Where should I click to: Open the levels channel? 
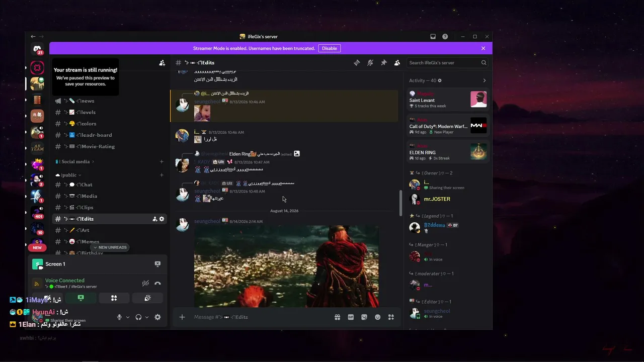click(111, 112)
